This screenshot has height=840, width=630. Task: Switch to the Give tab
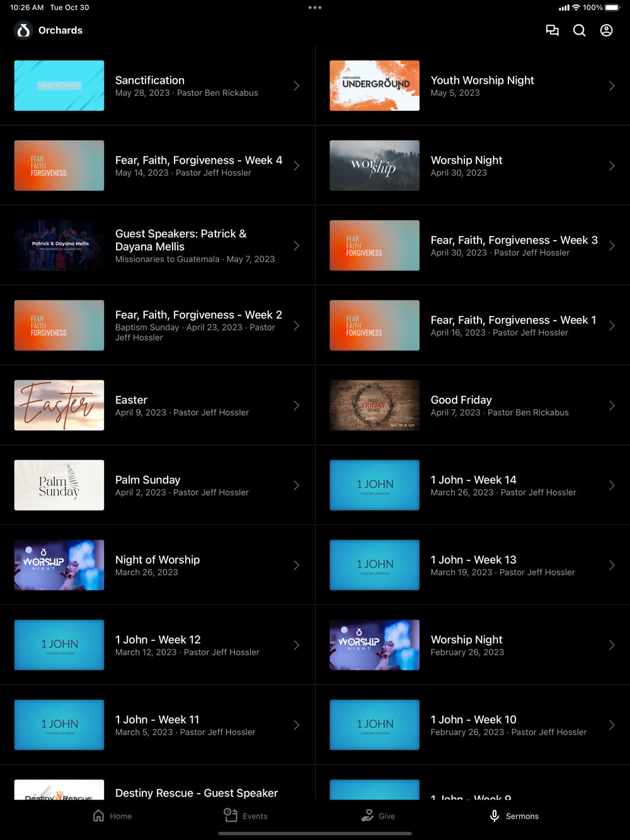(378, 815)
